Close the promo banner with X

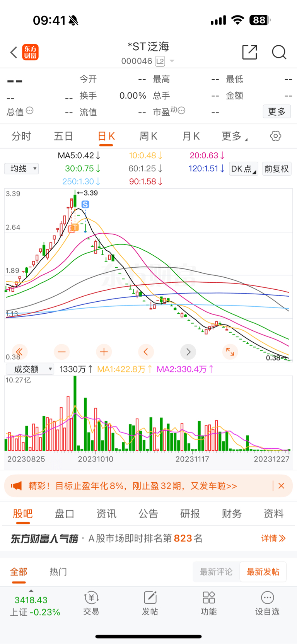click(x=282, y=486)
